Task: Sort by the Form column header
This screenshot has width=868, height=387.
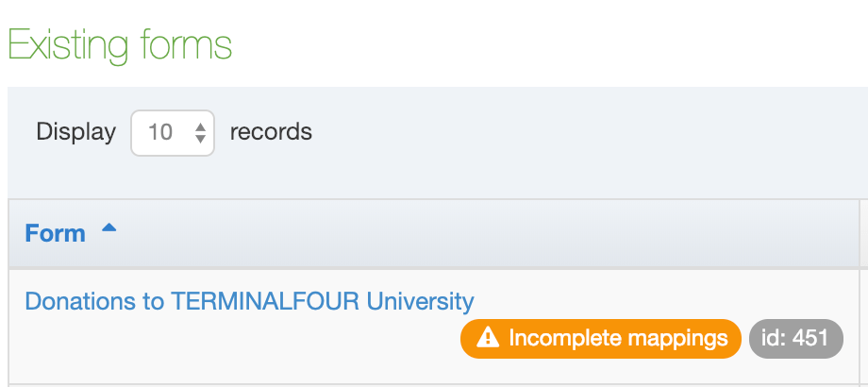Action: point(55,233)
